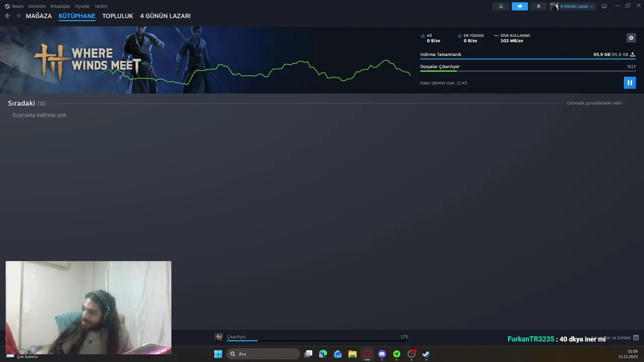The width and height of the screenshot is (644, 362).
Task: Open Microsoft Edge from the taskbar
Action: click(x=323, y=354)
